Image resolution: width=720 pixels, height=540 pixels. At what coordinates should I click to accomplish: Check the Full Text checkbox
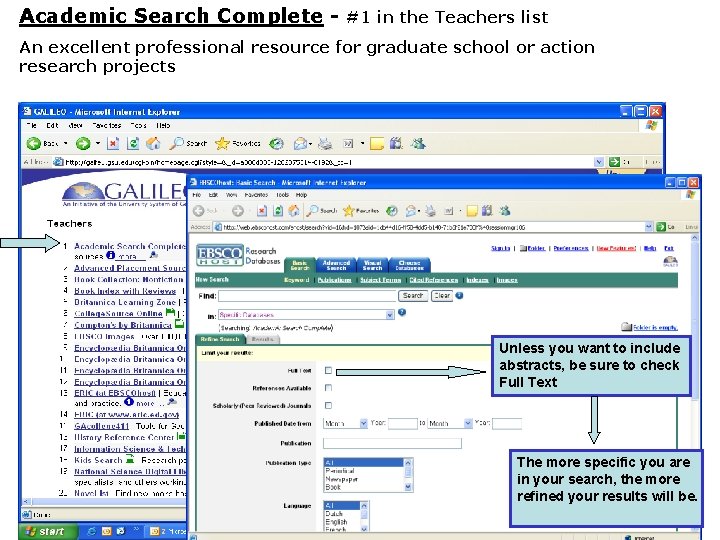point(328,370)
